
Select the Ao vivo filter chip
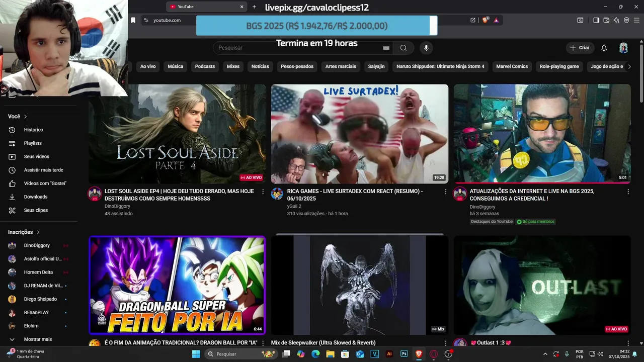coord(148,66)
